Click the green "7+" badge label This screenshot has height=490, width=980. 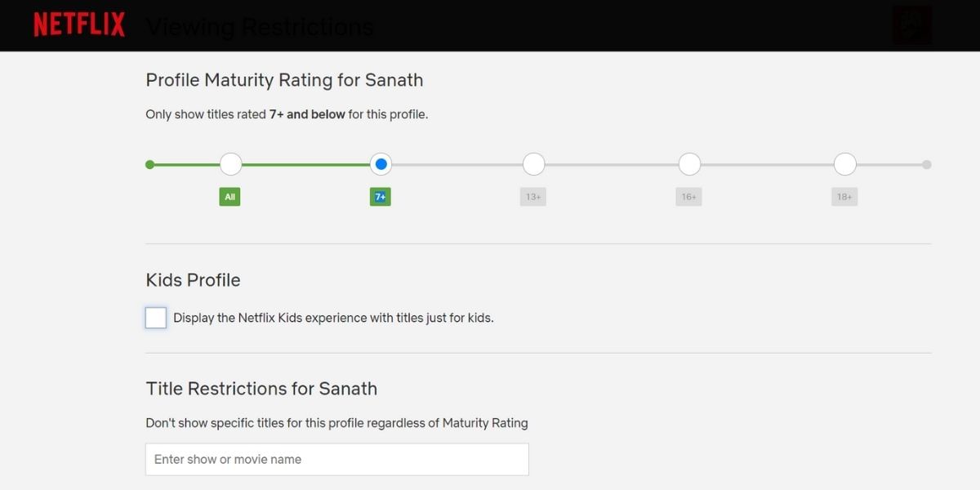point(381,197)
